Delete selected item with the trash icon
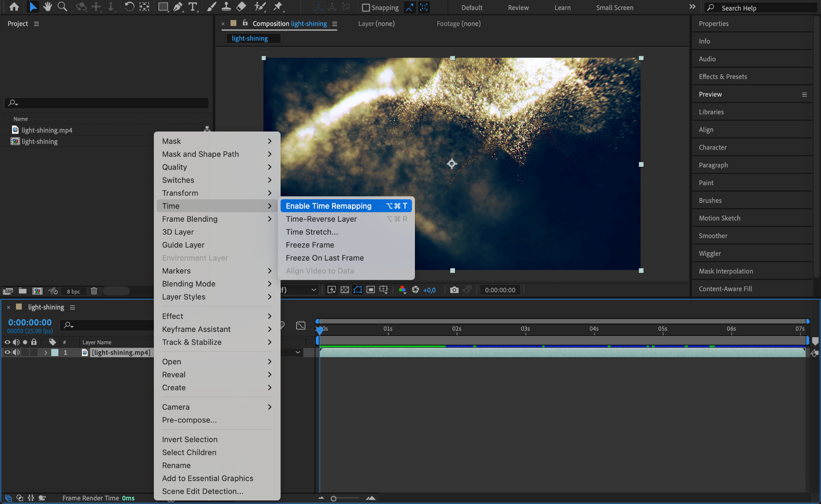This screenshot has width=821, height=504. (94, 291)
